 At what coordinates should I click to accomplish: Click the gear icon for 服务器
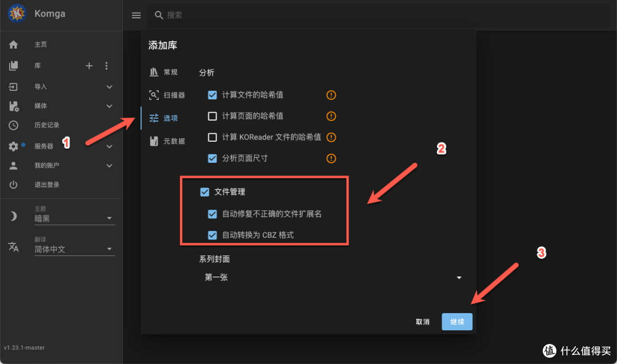click(13, 146)
